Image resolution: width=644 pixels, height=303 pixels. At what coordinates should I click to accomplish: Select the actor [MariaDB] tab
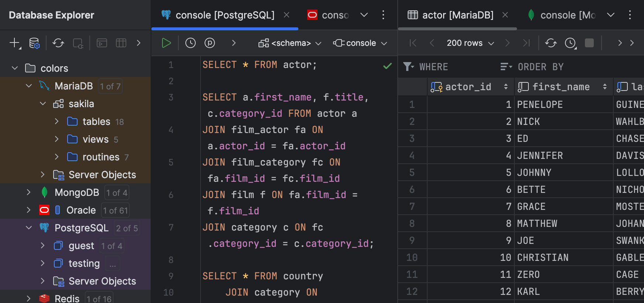tap(457, 15)
